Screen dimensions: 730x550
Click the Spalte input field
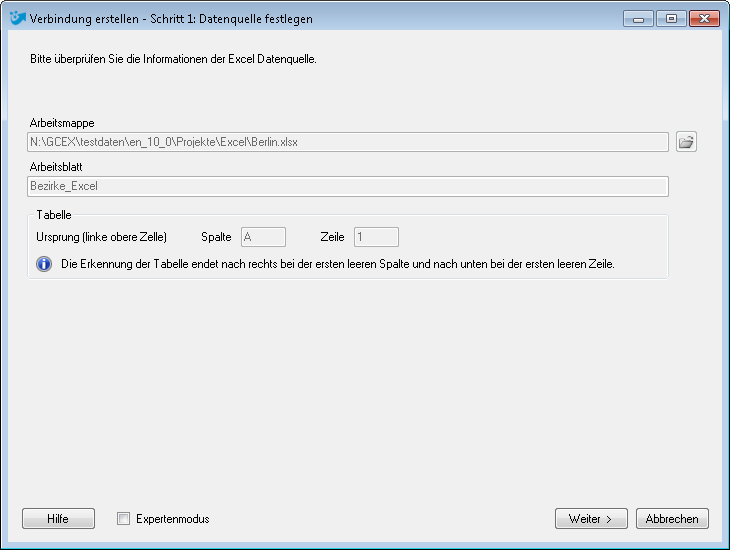(x=264, y=237)
